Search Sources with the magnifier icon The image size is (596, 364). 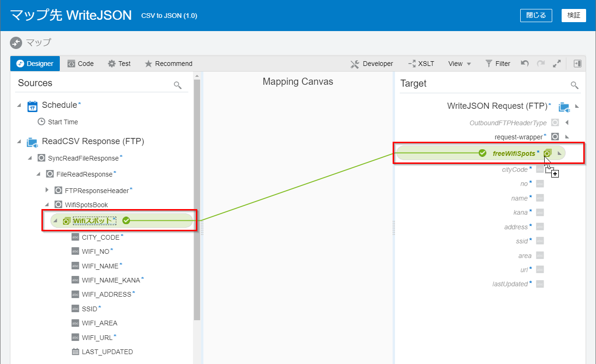click(177, 85)
